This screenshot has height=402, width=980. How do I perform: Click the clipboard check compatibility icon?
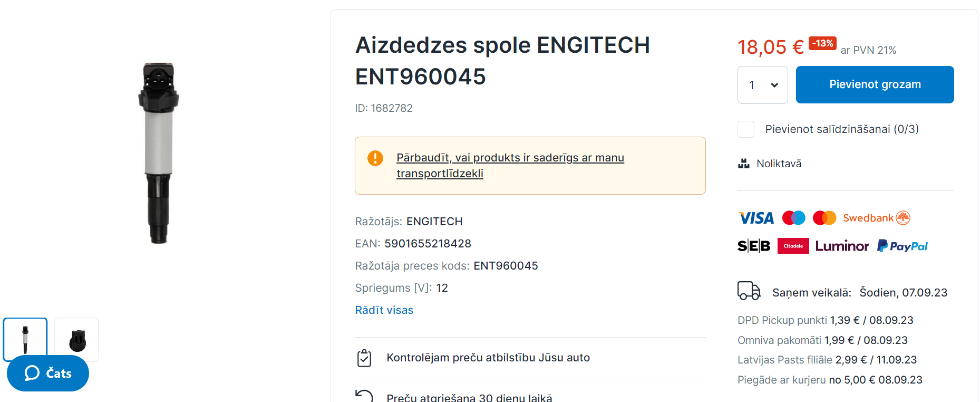pos(364,358)
